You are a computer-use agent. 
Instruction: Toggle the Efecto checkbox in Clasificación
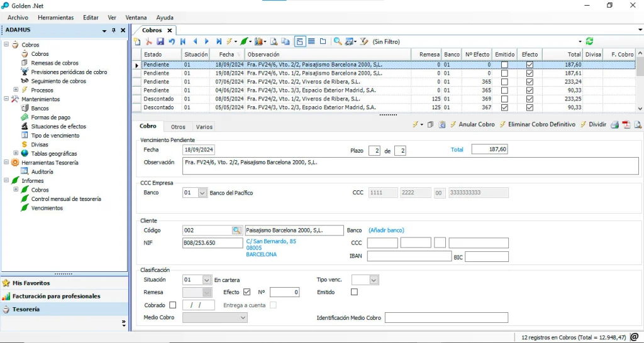click(247, 292)
